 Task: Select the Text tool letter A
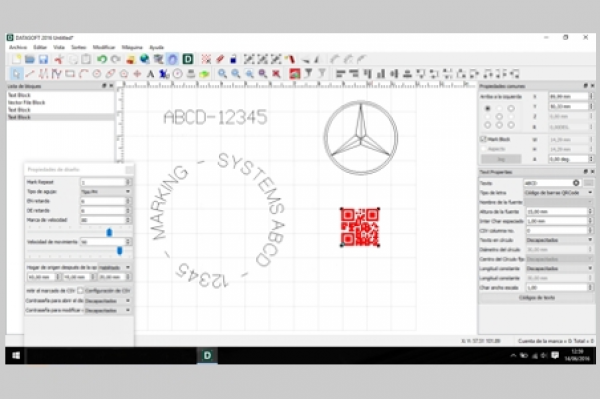coord(150,73)
